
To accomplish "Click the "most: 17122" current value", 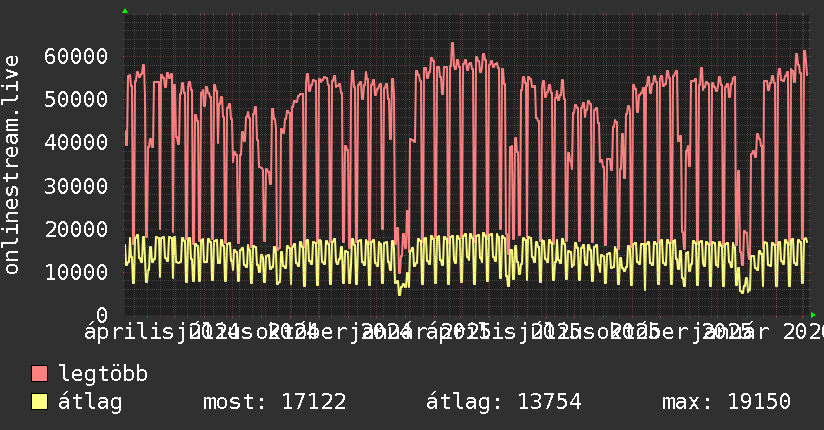I will point(274,402).
